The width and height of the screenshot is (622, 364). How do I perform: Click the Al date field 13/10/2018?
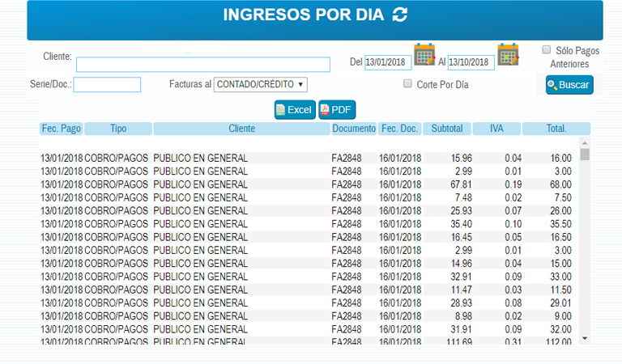click(x=471, y=62)
